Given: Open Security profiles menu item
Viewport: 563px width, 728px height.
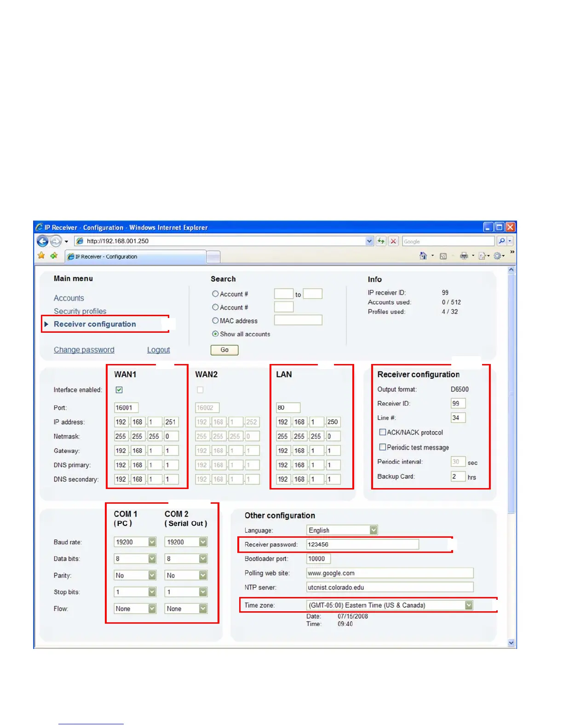Looking at the screenshot, I should (80, 311).
